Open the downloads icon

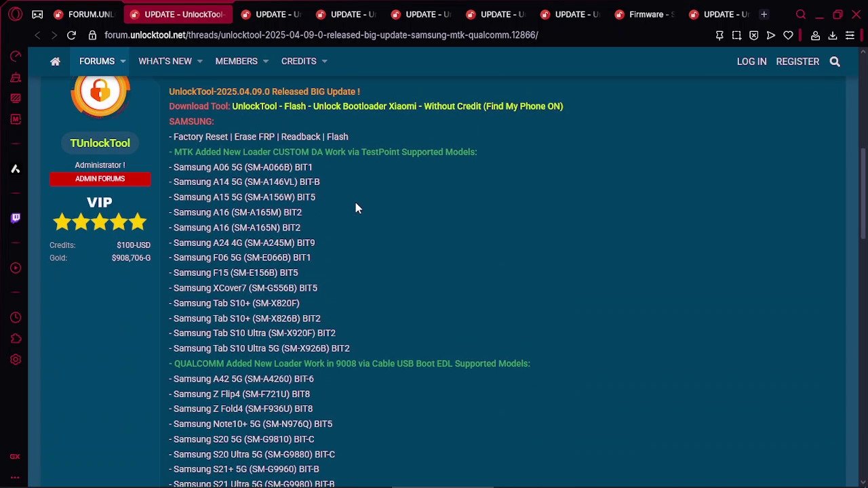[x=833, y=35]
